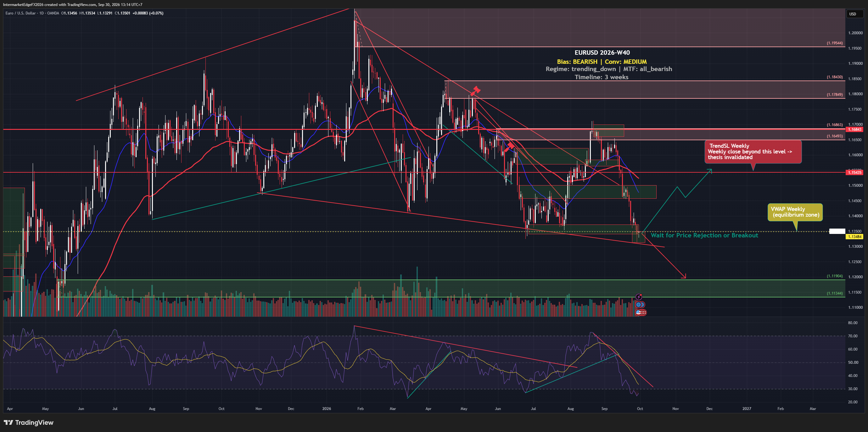Image resolution: width=868 pixels, height=432 pixels.
Task: Click the (1.16493) zone level label
Action: coord(835,136)
